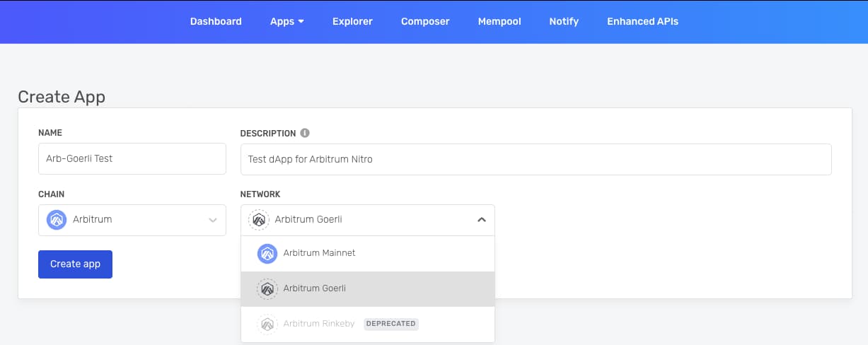This screenshot has height=345, width=868.
Task: Select Arbitrum Mainnet from network list
Action: coord(319,253)
